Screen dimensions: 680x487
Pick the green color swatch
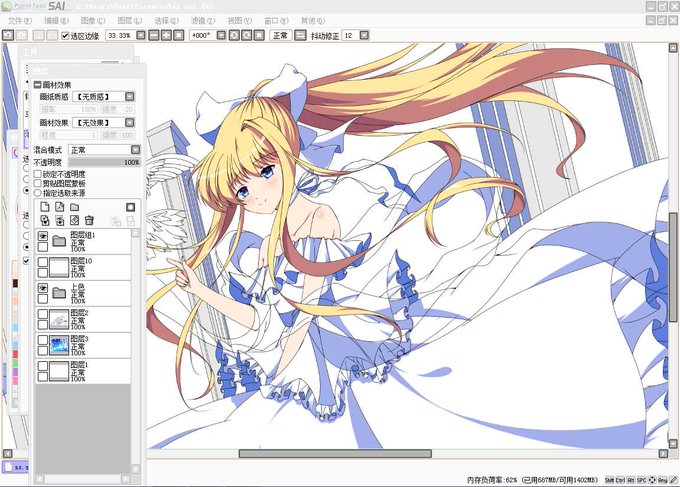pos(15,363)
